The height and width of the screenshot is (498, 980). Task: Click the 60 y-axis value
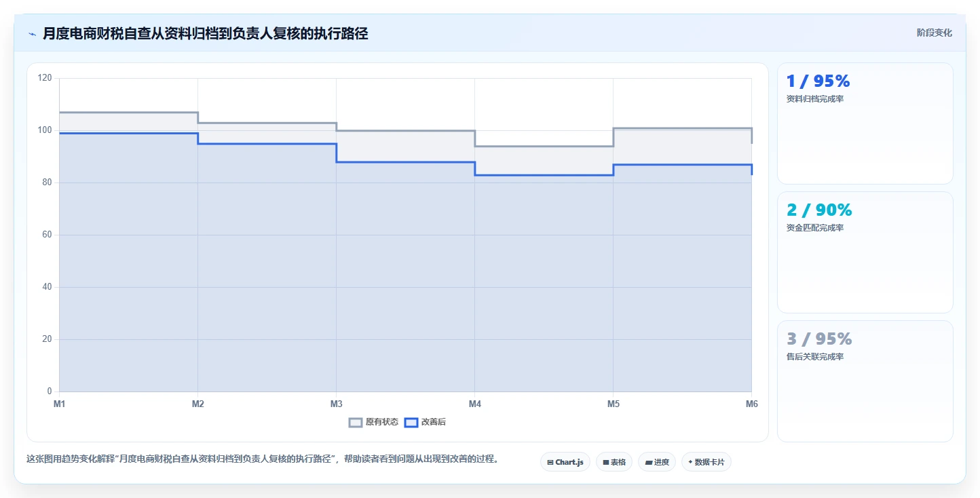click(47, 235)
